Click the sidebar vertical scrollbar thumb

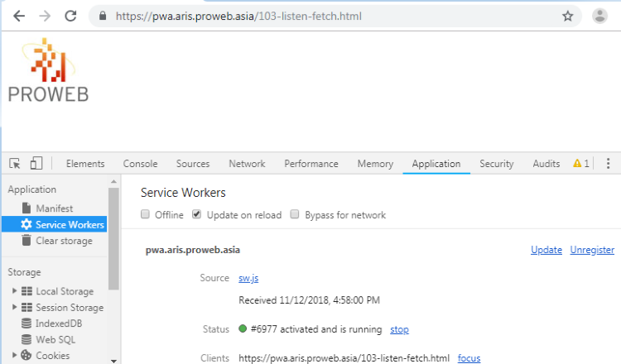coord(113,238)
